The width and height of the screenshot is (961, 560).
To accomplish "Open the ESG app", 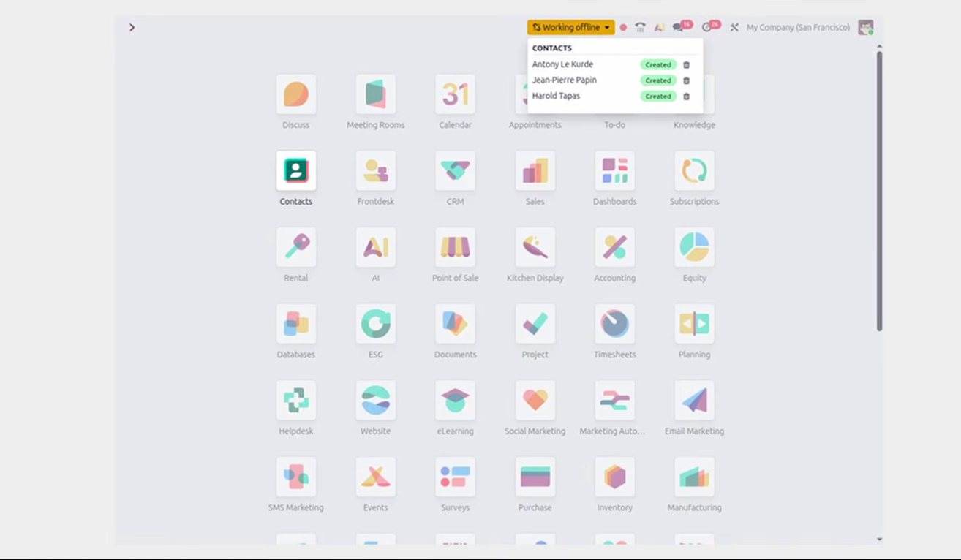I will coord(376,324).
